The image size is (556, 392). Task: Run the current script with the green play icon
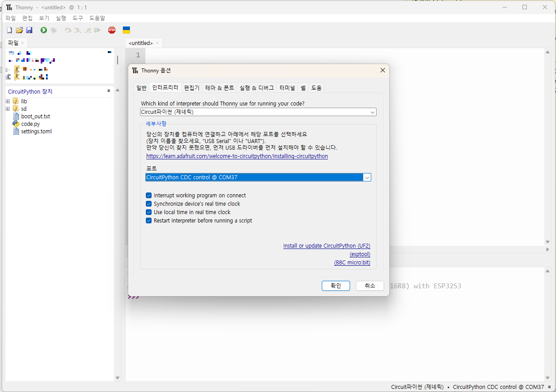[42, 30]
